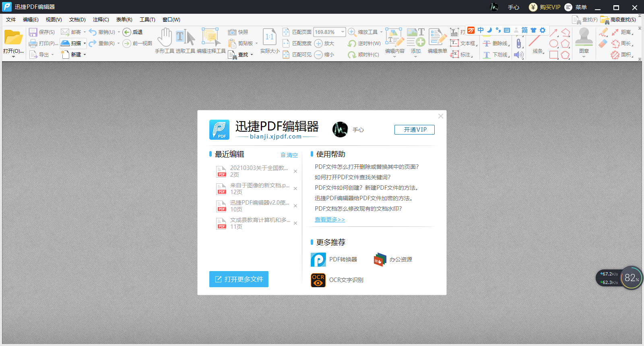Toggle the moon half-width mode in IME bar
644x346 pixels.
(x=489, y=30)
